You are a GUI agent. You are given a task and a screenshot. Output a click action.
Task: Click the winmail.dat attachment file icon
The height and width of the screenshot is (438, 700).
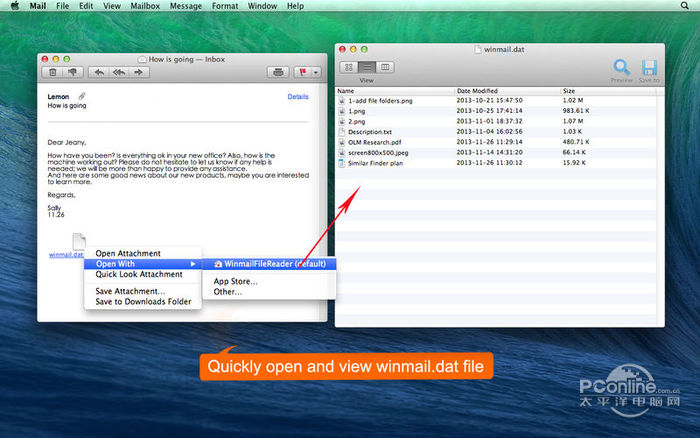point(79,241)
